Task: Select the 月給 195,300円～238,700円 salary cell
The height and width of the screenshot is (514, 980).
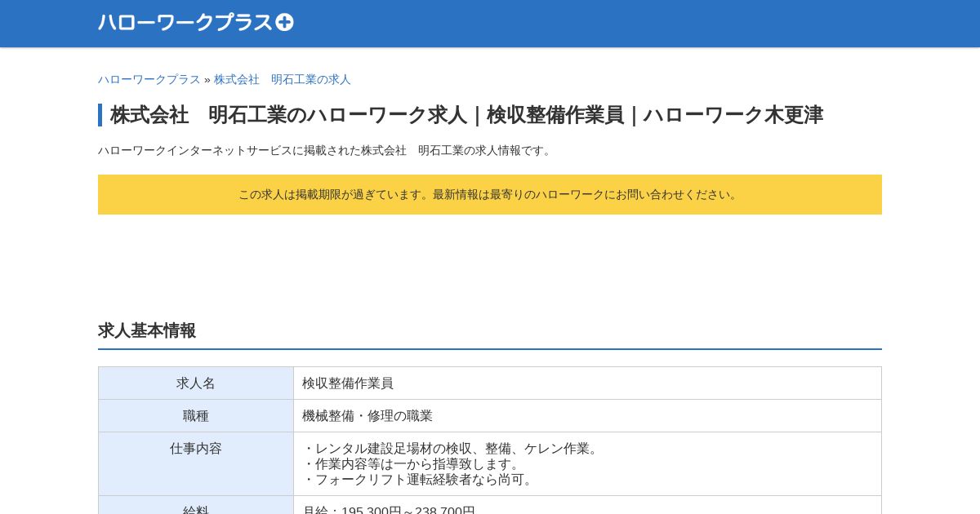Action: pos(587,505)
